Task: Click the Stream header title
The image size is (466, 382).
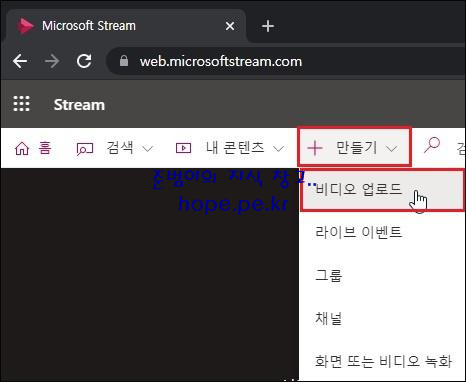Action: click(x=79, y=105)
